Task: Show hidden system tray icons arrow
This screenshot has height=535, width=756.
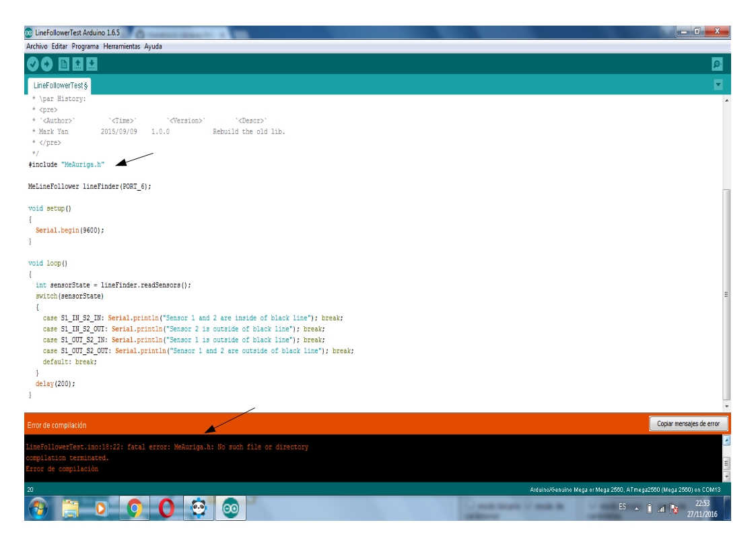Action: click(x=636, y=509)
